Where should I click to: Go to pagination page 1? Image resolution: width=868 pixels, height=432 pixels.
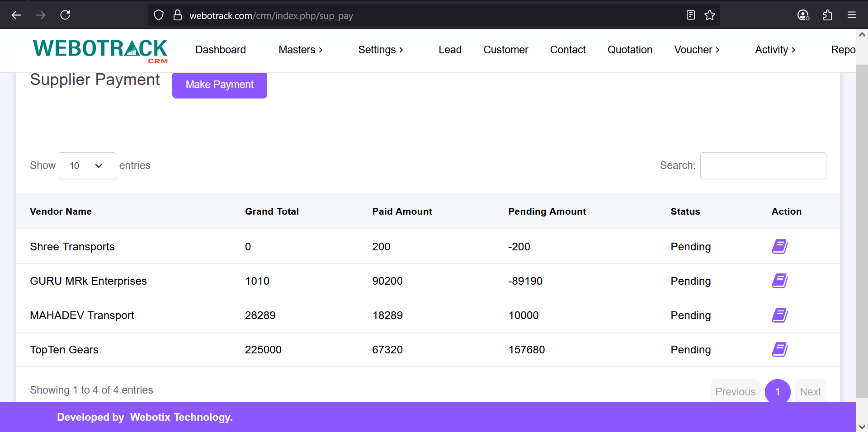[777, 392]
